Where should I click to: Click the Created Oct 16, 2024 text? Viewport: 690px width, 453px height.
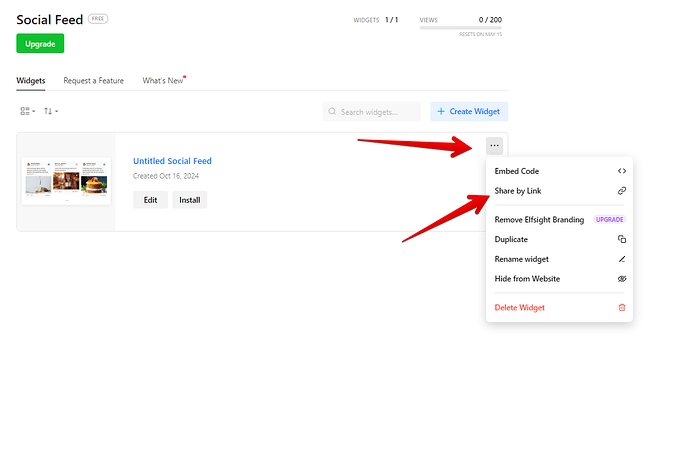(166, 176)
